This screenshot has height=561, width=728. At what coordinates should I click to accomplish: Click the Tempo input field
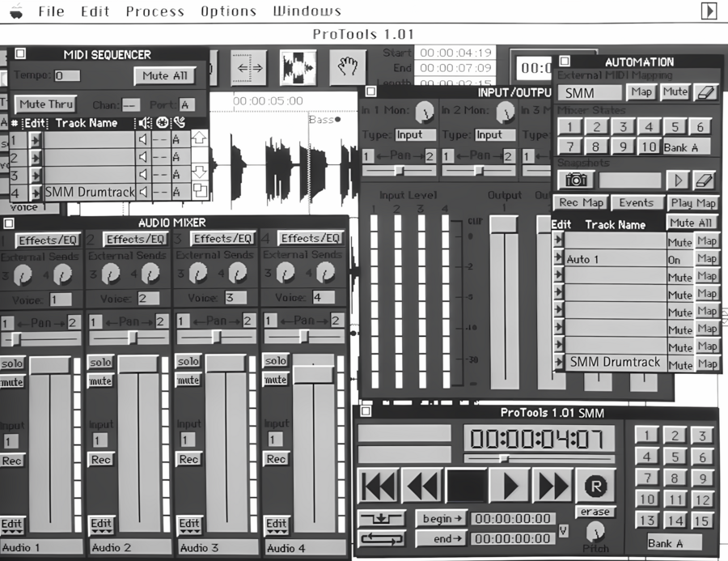67,75
